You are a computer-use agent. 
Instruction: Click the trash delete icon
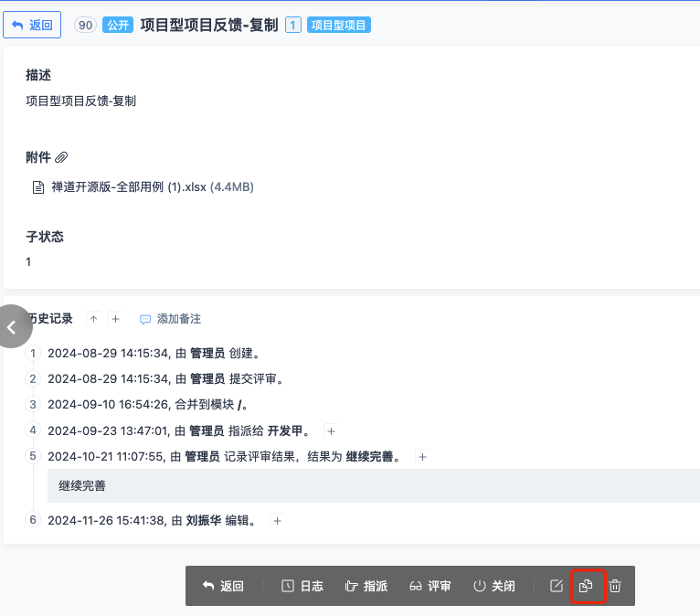tap(615, 586)
